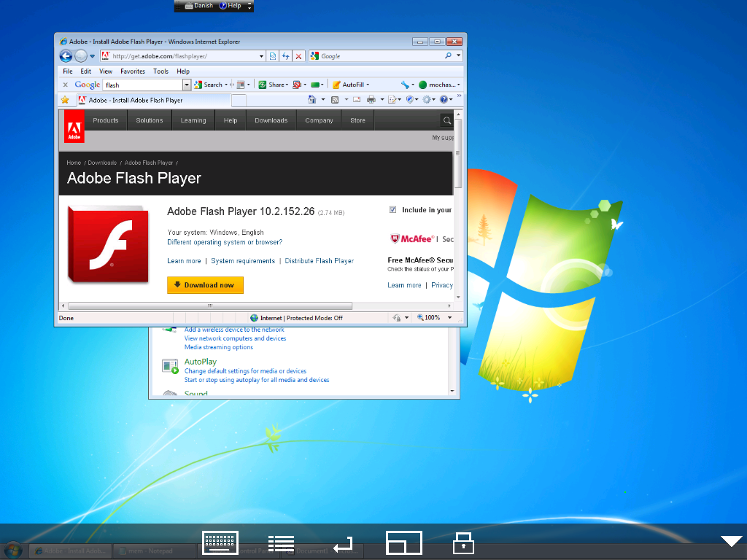Open the System requirements link

(243, 261)
